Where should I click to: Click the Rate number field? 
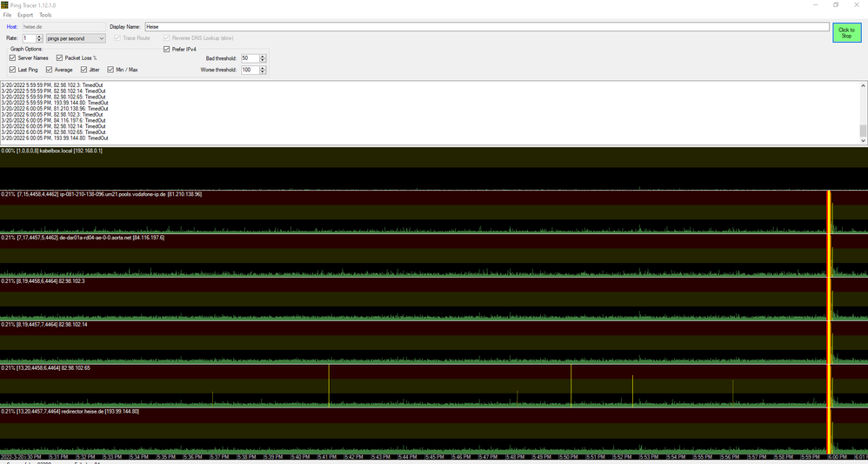tap(29, 38)
